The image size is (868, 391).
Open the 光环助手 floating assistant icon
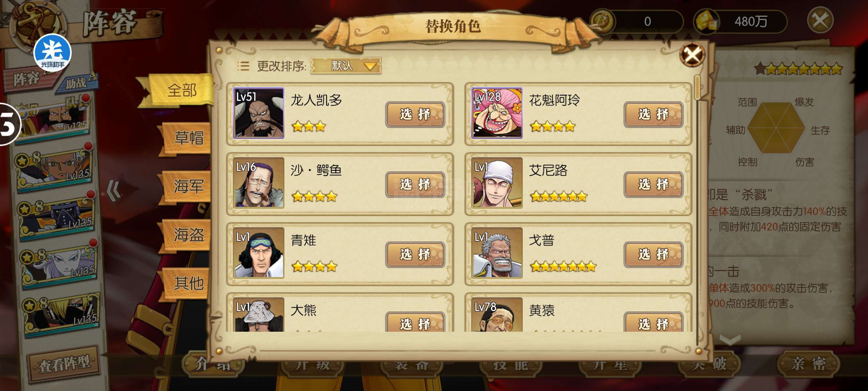[x=52, y=53]
